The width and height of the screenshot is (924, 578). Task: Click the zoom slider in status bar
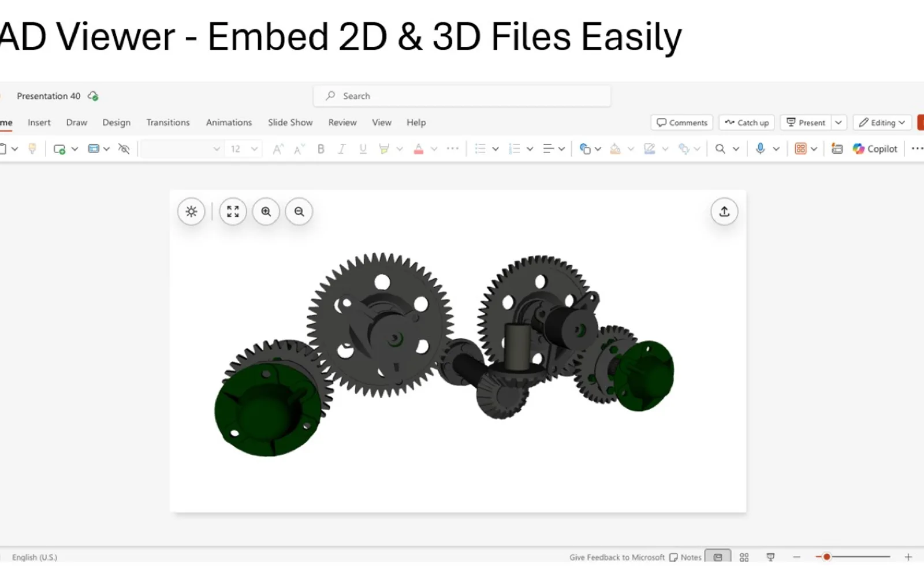pyautogui.click(x=853, y=557)
